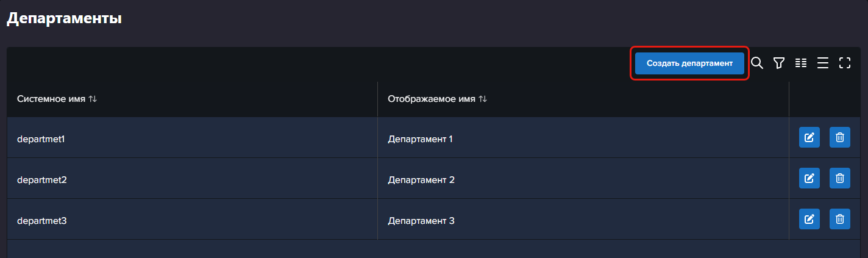This screenshot has width=868, height=258.
Task: Delete the departmet1 row
Action: click(x=840, y=137)
